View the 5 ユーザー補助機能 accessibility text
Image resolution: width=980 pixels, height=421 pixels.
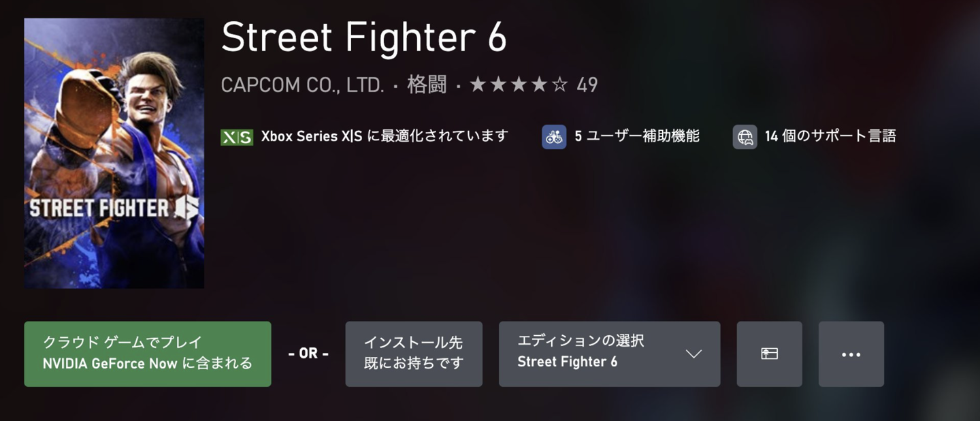click(x=637, y=136)
